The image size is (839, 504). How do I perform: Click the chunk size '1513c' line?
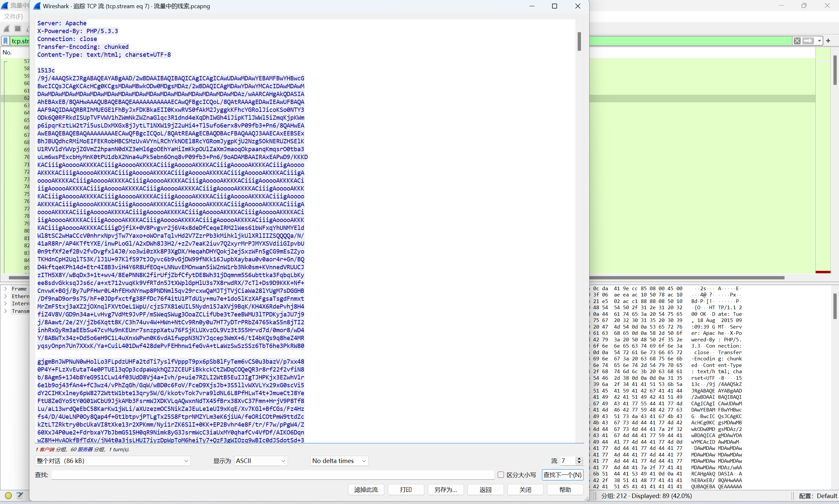click(x=46, y=70)
